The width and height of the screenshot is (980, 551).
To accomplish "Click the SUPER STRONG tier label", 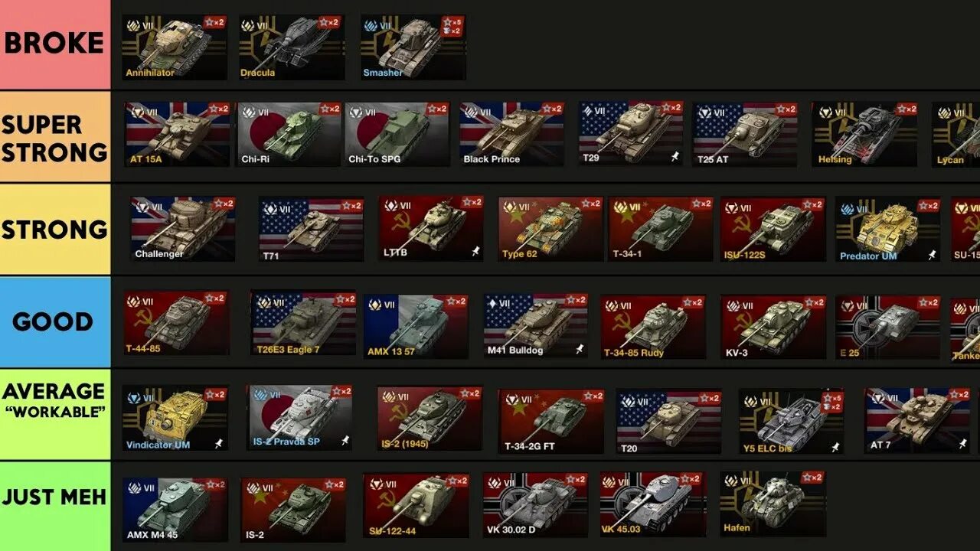I will pyautogui.click(x=55, y=138).
